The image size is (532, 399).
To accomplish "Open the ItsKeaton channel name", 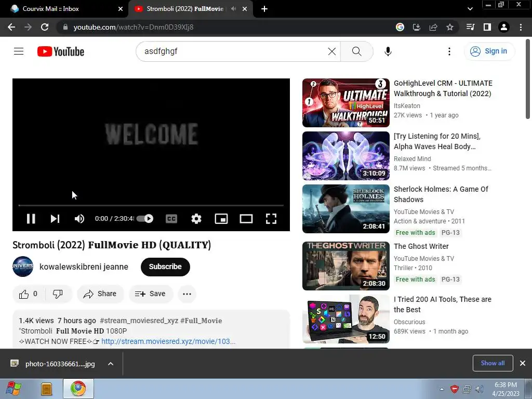I will 407,106.
